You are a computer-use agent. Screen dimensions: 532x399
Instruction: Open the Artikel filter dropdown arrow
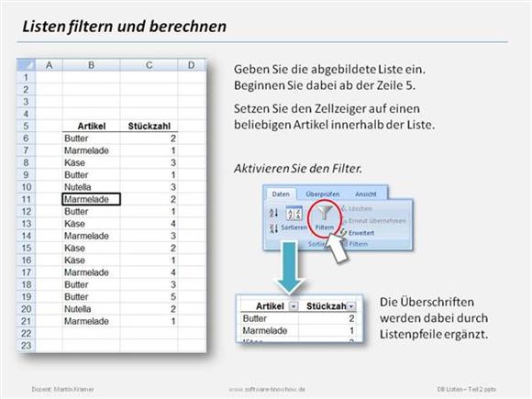click(x=294, y=306)
